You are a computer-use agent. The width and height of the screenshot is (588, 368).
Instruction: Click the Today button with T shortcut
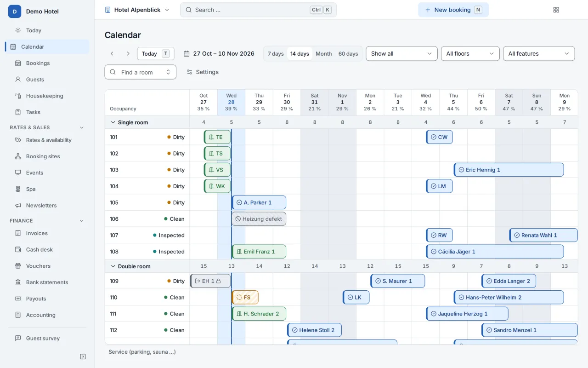tap(156, 54)
